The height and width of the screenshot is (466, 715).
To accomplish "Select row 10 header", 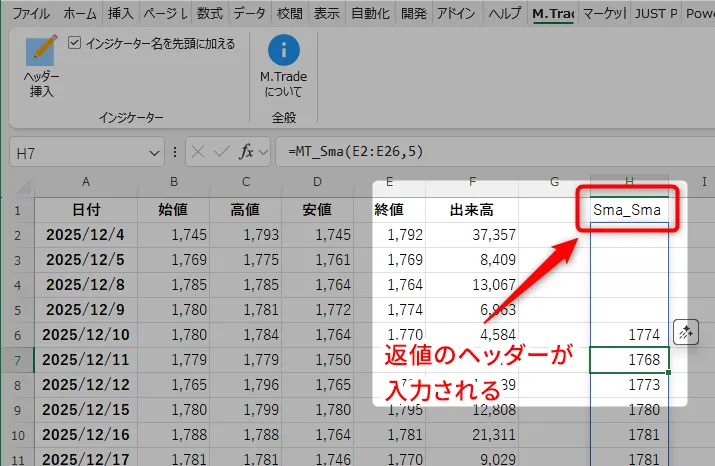I will click(17, 435).
